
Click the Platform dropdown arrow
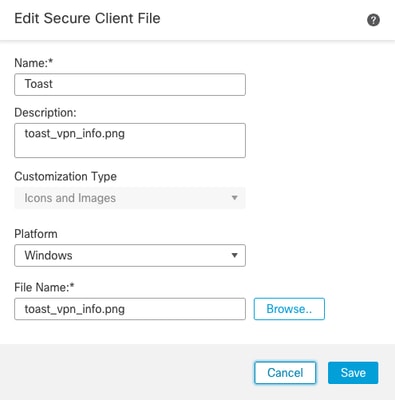pyautogui.click(x=235, y=255)
